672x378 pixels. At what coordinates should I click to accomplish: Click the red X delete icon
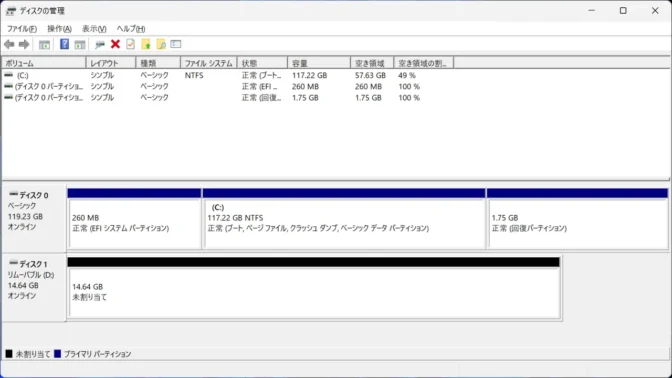click(115, 44)
